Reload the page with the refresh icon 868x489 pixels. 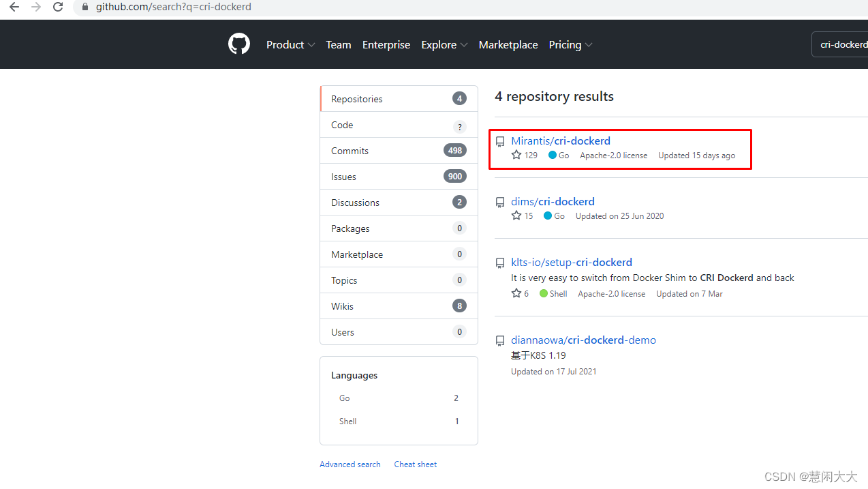click(x=58, y=7)
